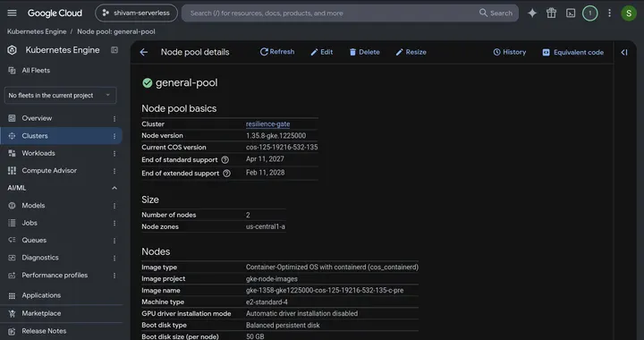The height and width of the screenshot is (340, 644).
Task: Open the hamburger navigation menu
Action: click(12, 13)
